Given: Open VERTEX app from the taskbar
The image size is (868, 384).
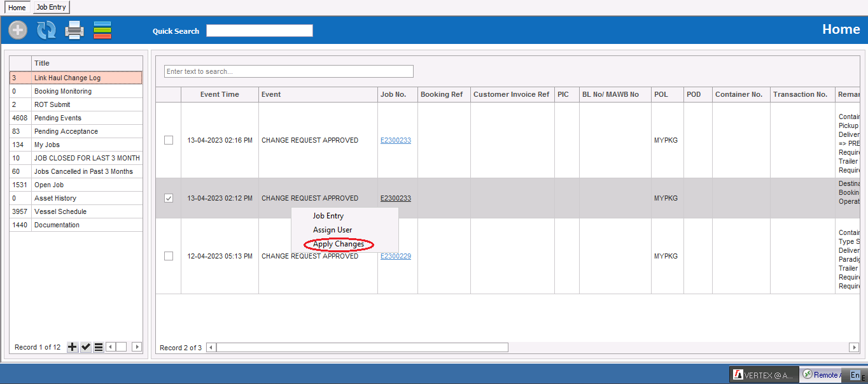Looking at the screenshot, I should [763, 375].
